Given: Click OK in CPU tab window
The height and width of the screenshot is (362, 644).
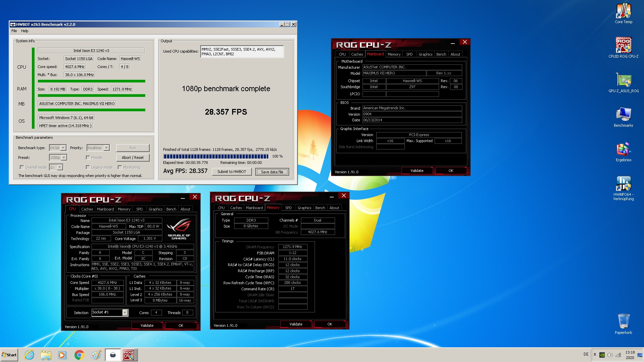Looking at the screenshot, I should (x=181, y=325).
